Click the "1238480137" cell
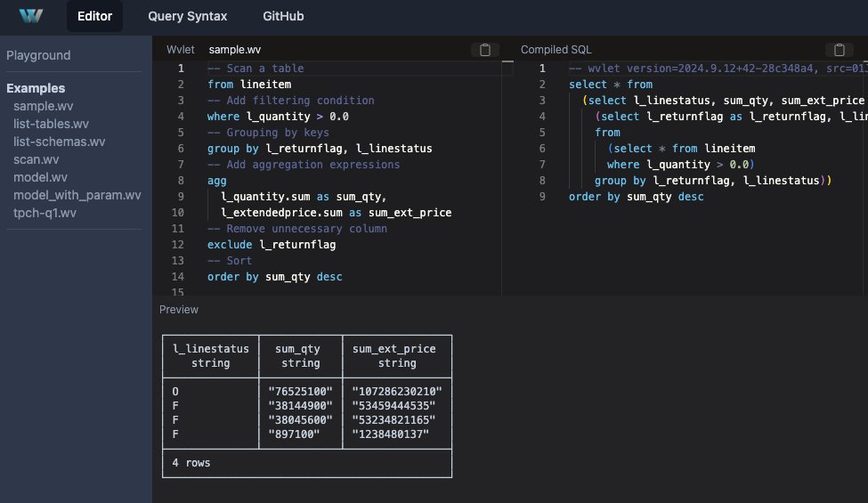 click(x=390, y=434)
